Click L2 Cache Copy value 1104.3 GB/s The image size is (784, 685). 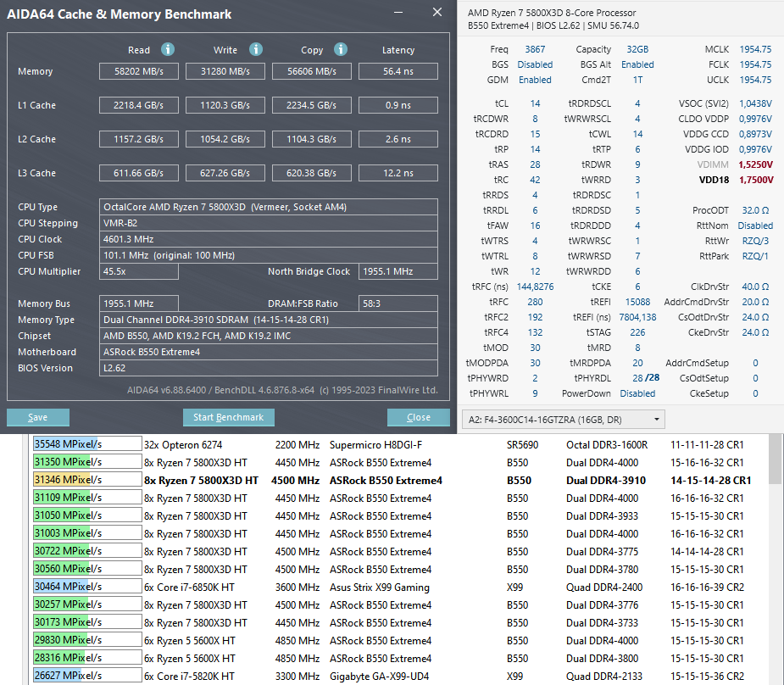pyautogui.click(x=312, y=139)
